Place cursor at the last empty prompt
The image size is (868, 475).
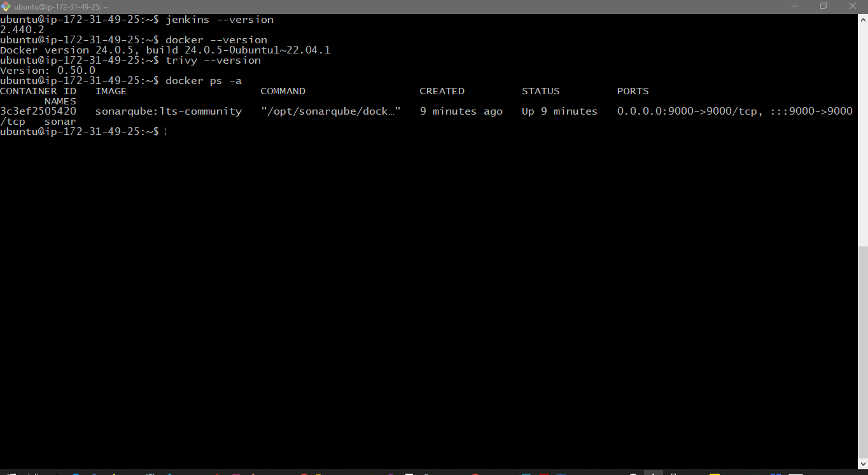pos(166,131)
